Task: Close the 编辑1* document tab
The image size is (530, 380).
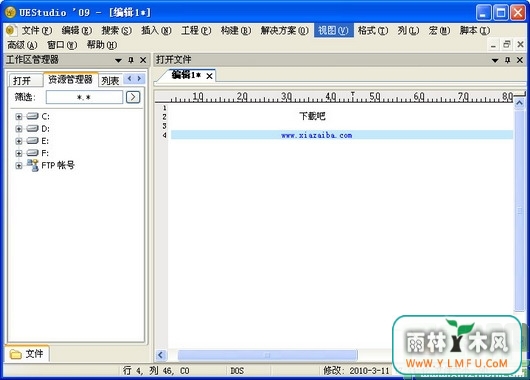Action: pyautogui.click(x=210, y=76)
